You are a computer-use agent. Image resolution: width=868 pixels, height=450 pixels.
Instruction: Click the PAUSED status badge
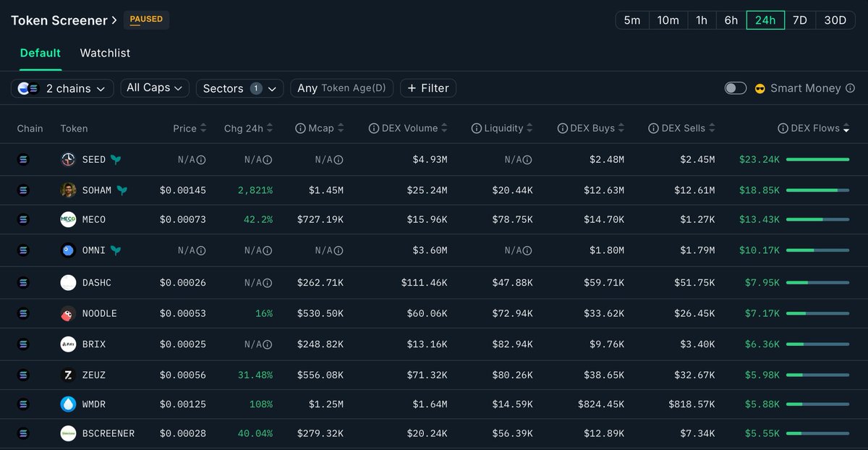146,20
